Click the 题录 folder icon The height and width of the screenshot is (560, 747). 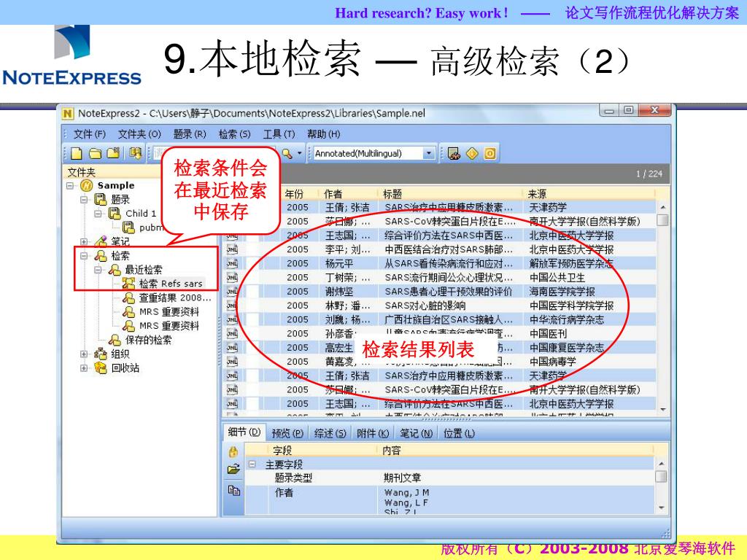click(x=101, y=200)
